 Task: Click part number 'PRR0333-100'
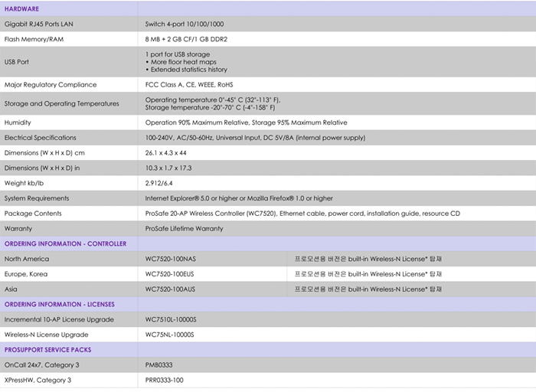[164, 380]
